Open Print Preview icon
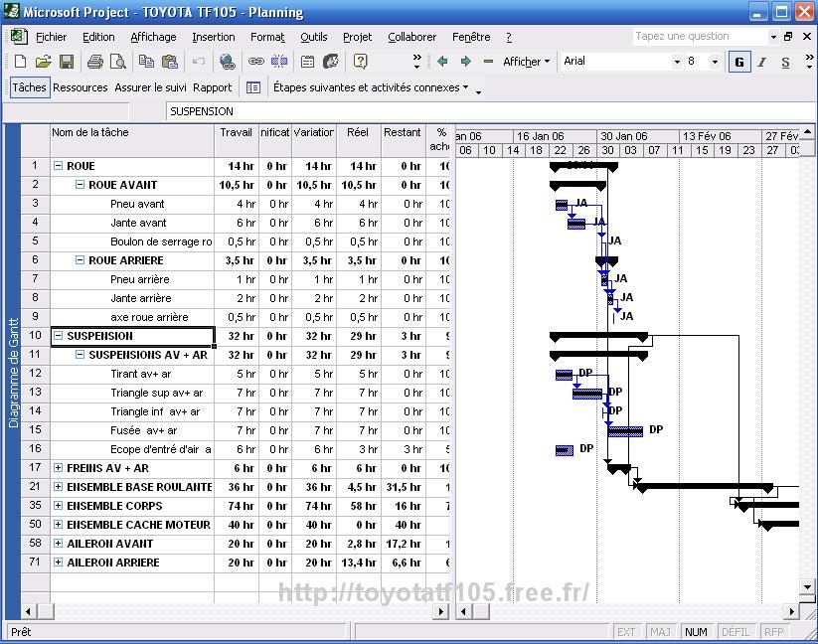 pyautogui.click(x=118, y=62)
